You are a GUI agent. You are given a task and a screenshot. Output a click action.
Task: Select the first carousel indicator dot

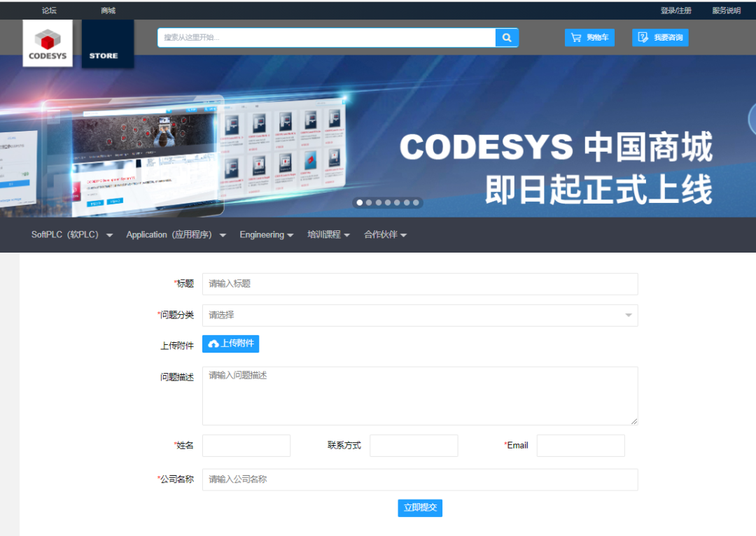pos(360,203)
